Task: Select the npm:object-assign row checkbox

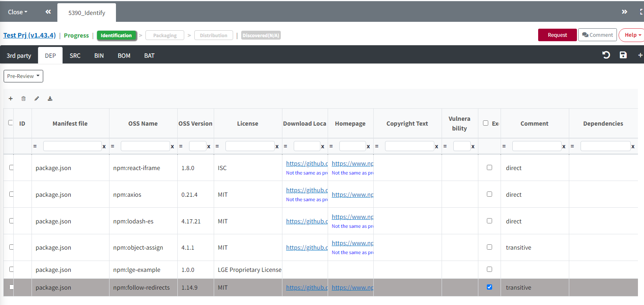Action: 11,247
